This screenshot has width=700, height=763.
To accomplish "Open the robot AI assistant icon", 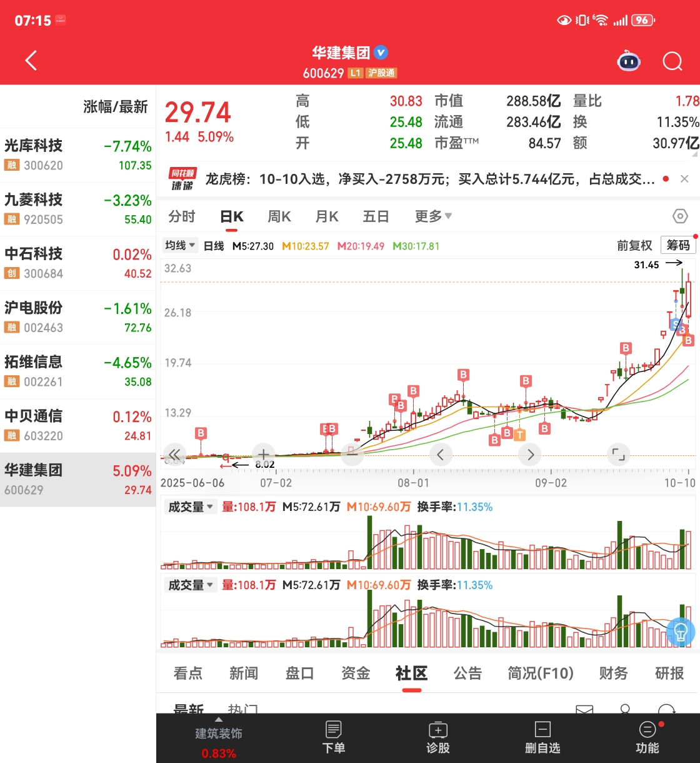I will (x=629, y=61).
